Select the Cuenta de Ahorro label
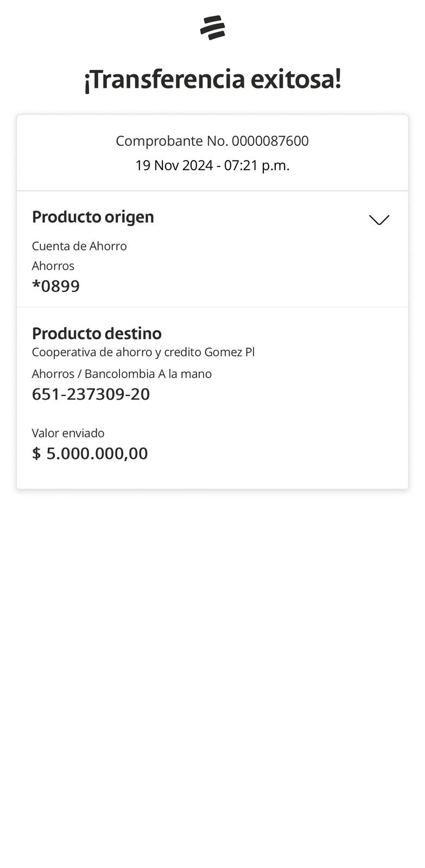This screenshot has width=425, height=868. 79,246
